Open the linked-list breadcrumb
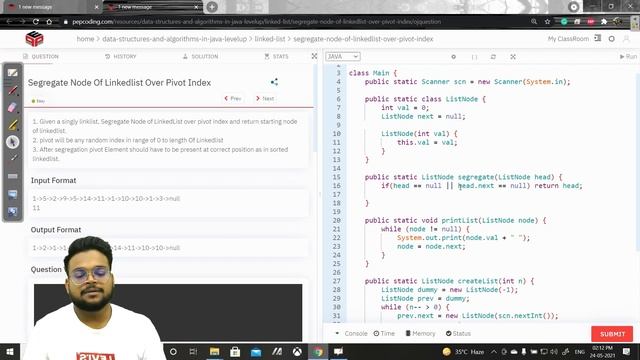Screen dimensions: 640x360 [x=270, y=39]
